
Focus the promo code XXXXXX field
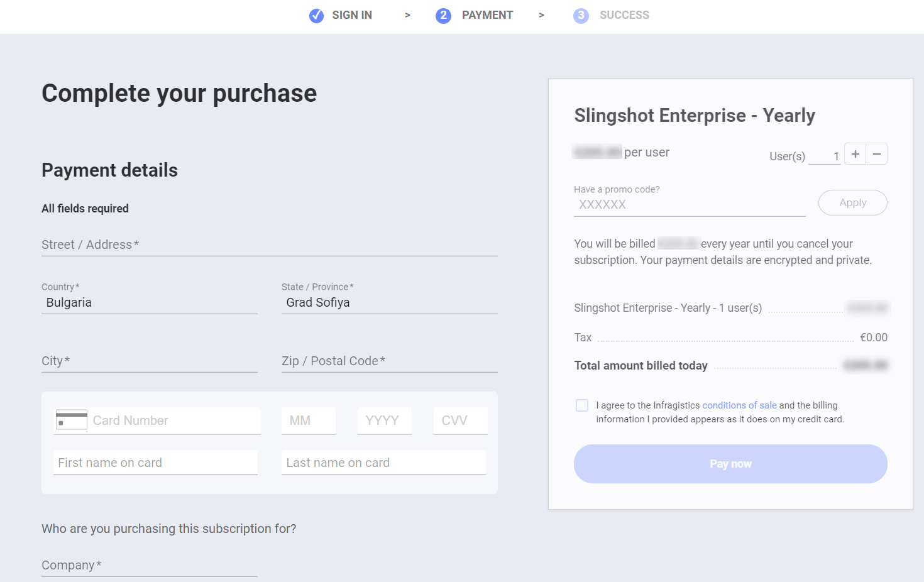(x=690, y=204)
